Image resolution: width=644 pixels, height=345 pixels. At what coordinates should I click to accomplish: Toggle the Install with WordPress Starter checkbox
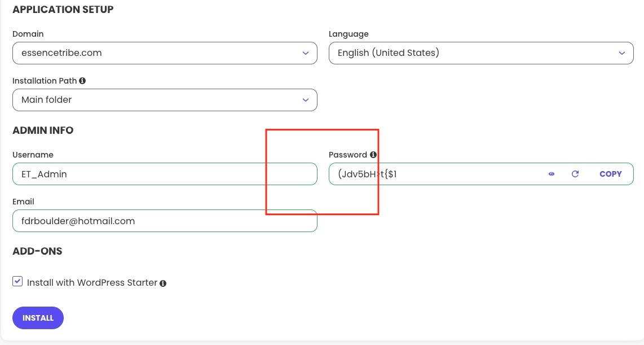click(17, 281)
